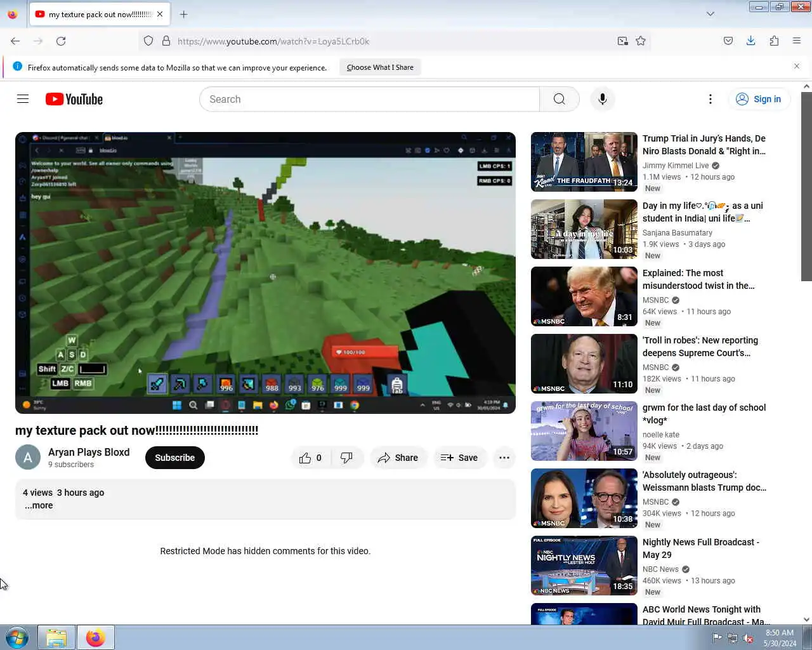Go back with browser back arrow
Image resolution: width=812 pixels, height=650 pixels.
tap(15, 41)
